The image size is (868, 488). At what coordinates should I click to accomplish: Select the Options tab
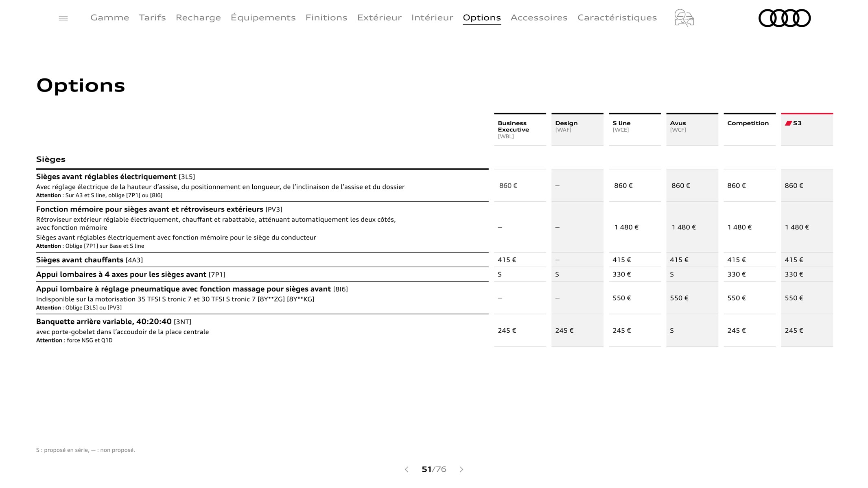pyautogui.click(x=482, y=18)
